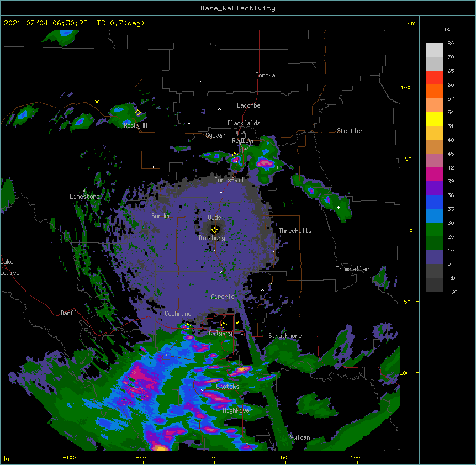
Task: Click the yellow 54 dBZ color swatch
Action: coord(434,119)
